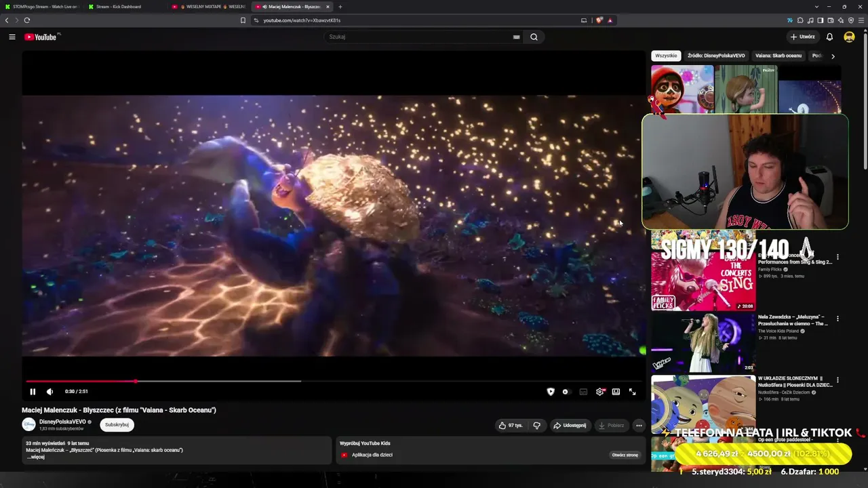Click the Otwórz stronę button
868x488 pixels.
(625, 455)
